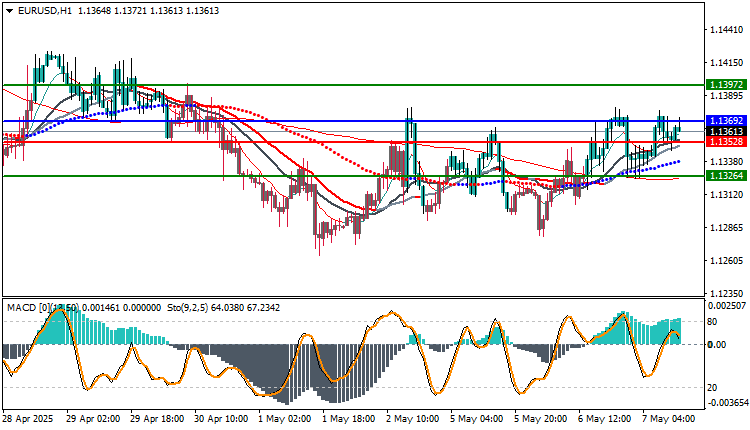Click the 1.12605 price scale value
This screenshot has width=750, height=430.
727,261
